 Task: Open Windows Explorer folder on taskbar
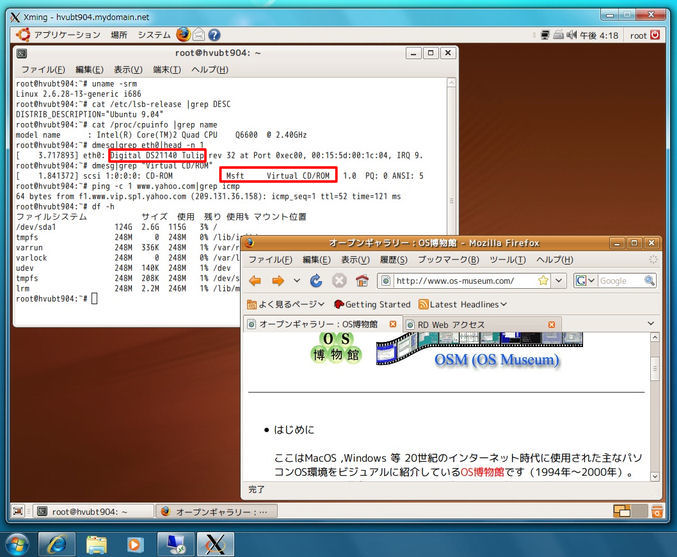(96, 544)
